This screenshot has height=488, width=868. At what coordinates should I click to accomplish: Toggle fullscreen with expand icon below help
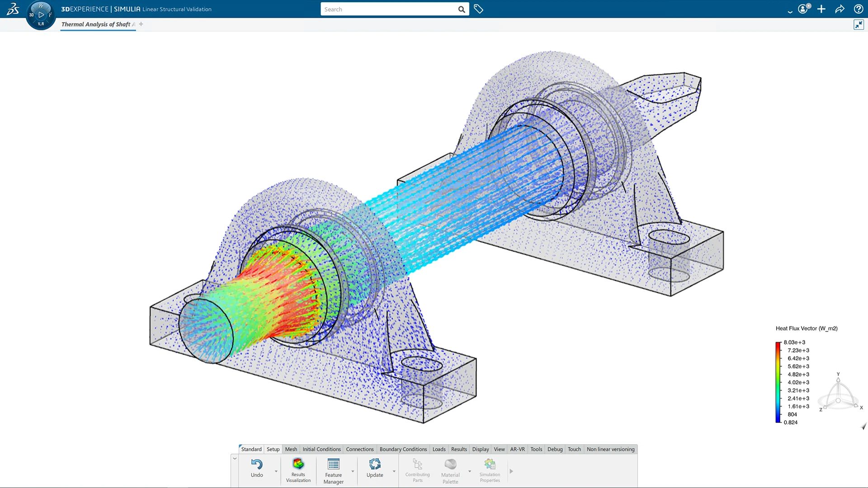click(858, 24)
